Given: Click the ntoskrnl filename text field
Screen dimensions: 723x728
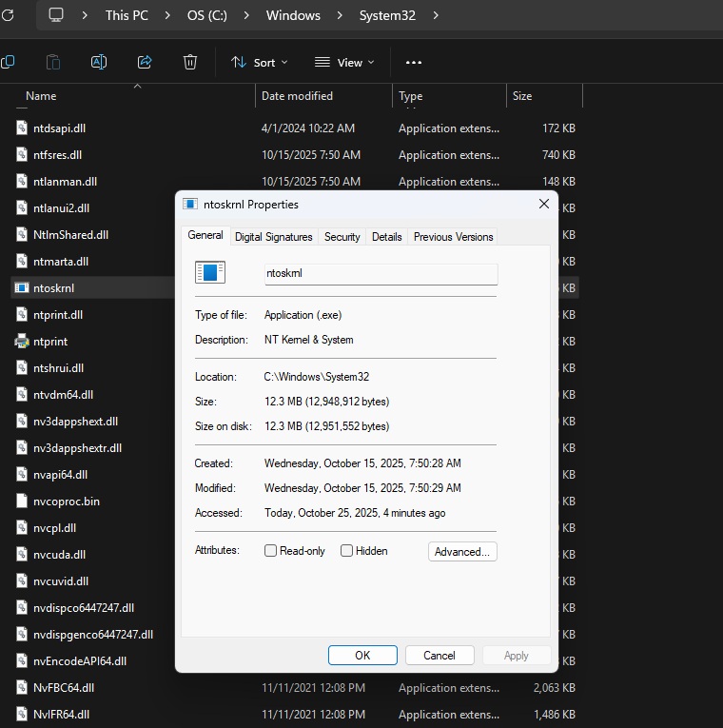Looking at the screenshot, I should (x=381, y=273).
